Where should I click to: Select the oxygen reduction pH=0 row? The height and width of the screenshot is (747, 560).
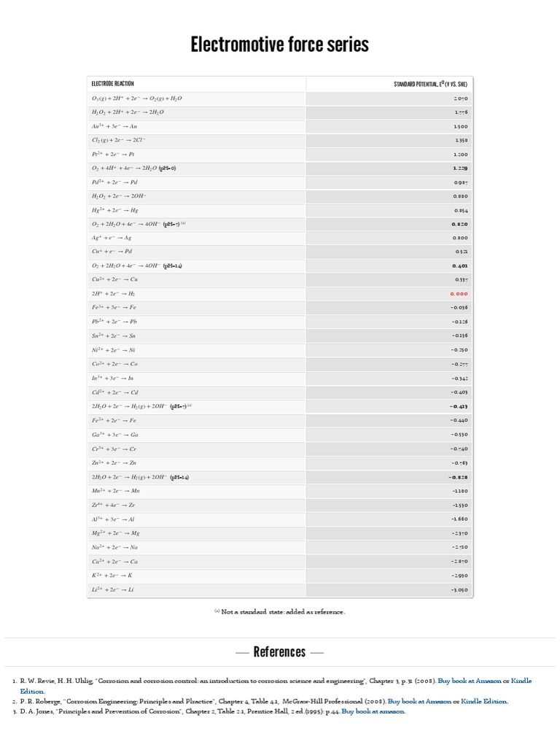(x=280, y=169)
